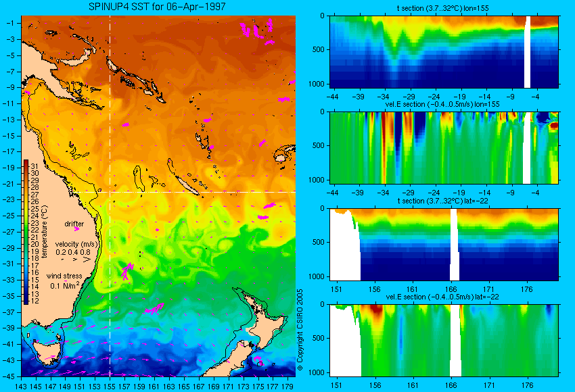Image resolution: width=575 pixels, height=392 pixels.
Task: Click the magenta drifter cluster near 157E 32S
Action: [x=127, y=271]
